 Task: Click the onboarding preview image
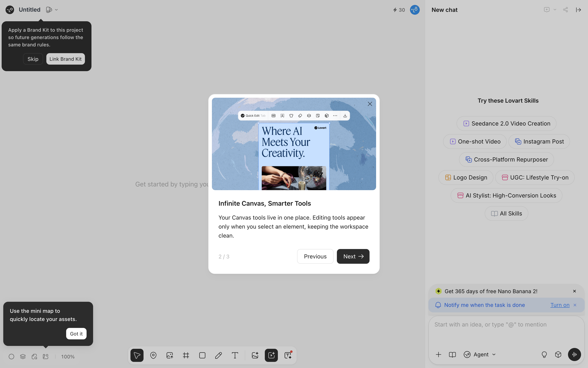click(294, 144)
